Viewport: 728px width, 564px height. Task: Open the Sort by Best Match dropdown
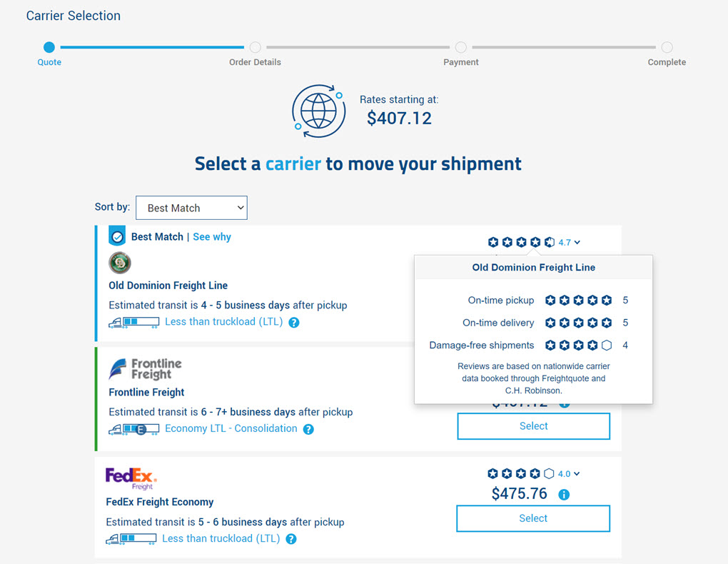191,208
